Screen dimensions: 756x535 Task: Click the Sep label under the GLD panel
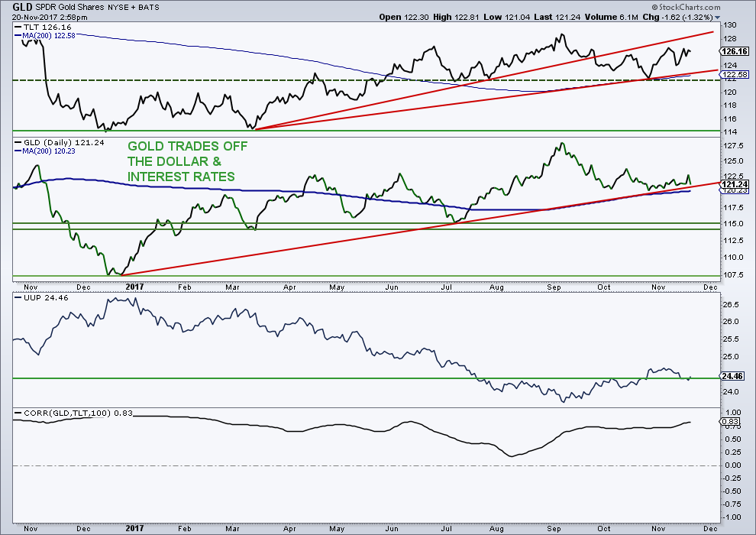pyautogui.click(x=554, y=287)
